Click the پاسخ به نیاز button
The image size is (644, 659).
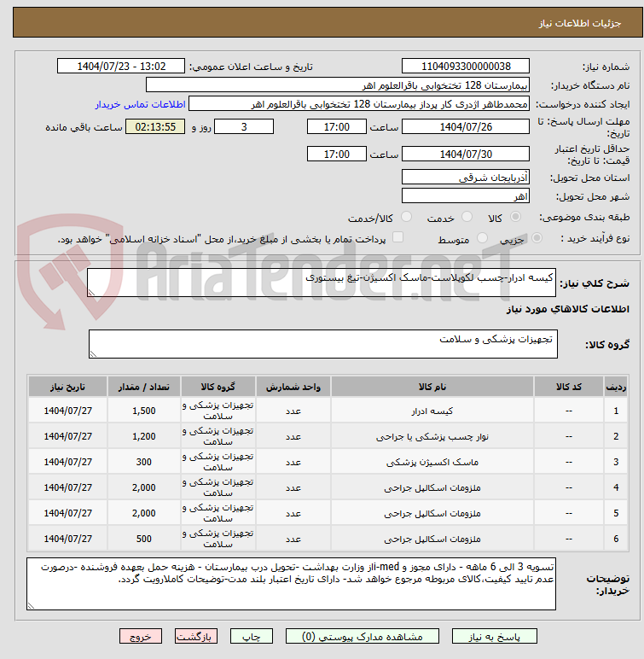coord(495,636)
